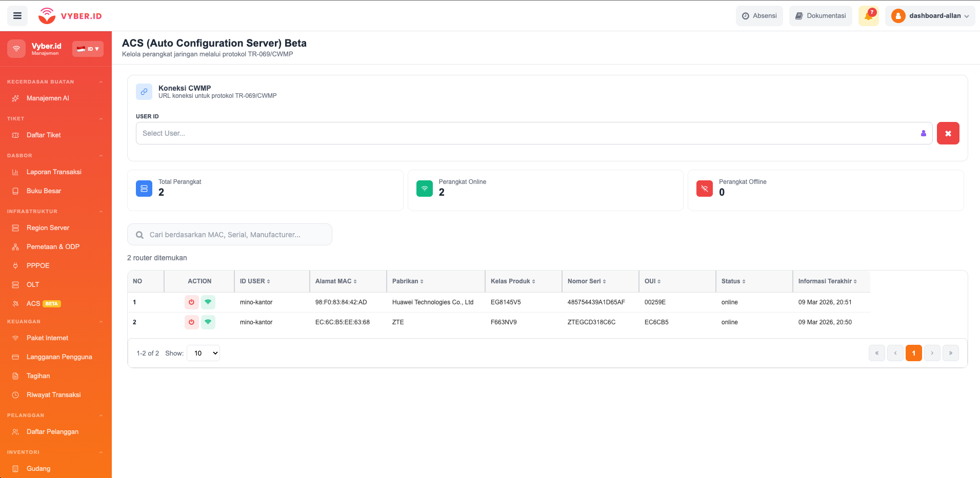Click the Koneksi CWMP link icon
The height and width of the screenshot is (478, 980).
144,91
